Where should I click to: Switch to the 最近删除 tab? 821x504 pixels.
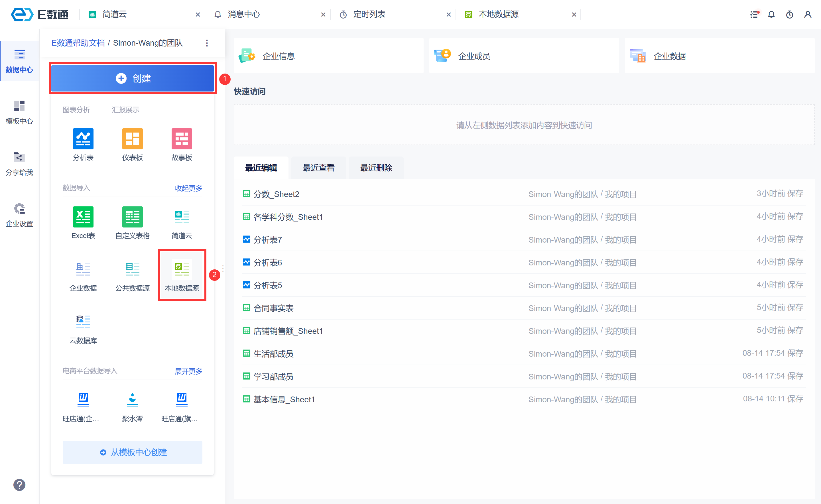tap(376, 168)
